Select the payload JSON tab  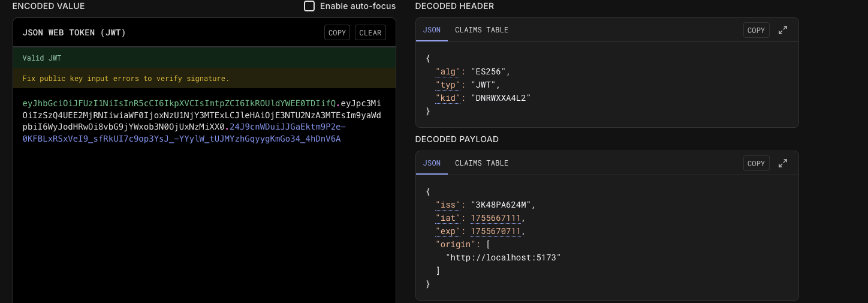[x=432, y=163]
